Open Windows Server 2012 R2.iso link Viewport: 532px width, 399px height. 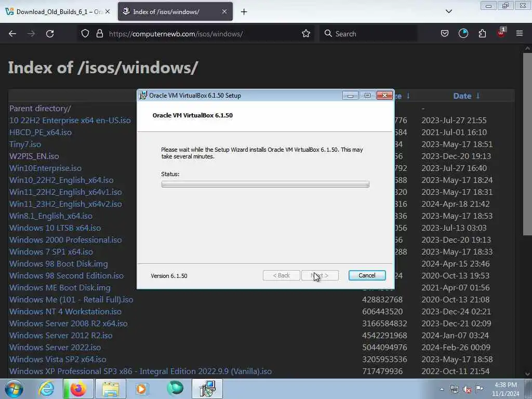tap(61, 335)
